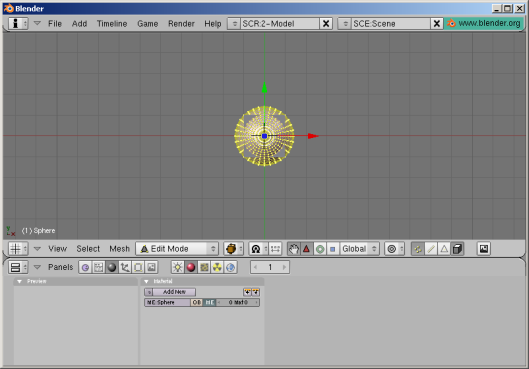Open the rotation/scaling pivot selector
Viewport: 529px width, 369px height.
258,249
